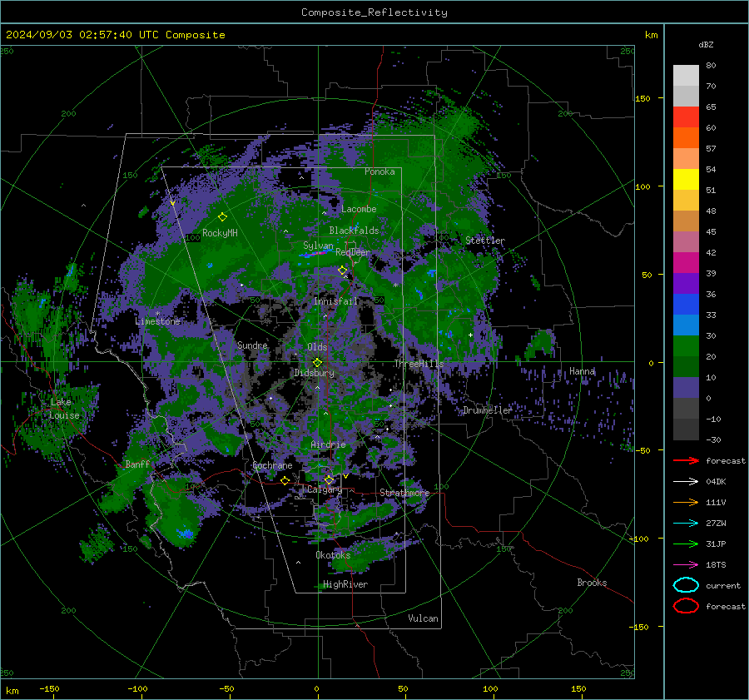
Task: Pick the darkest gray -30 to -10 swatch
Action: [686, 429]
